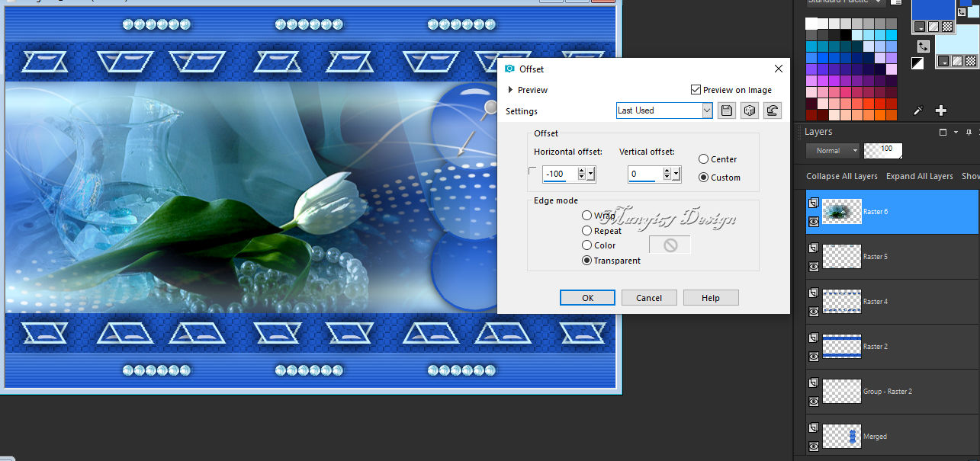Select the dropper sample color tool
Viewport: 980px width, 461px height.
918,110
